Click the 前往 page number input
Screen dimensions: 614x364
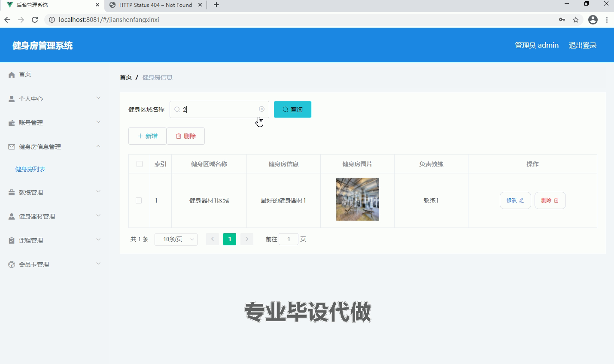[x=289, y=239]
